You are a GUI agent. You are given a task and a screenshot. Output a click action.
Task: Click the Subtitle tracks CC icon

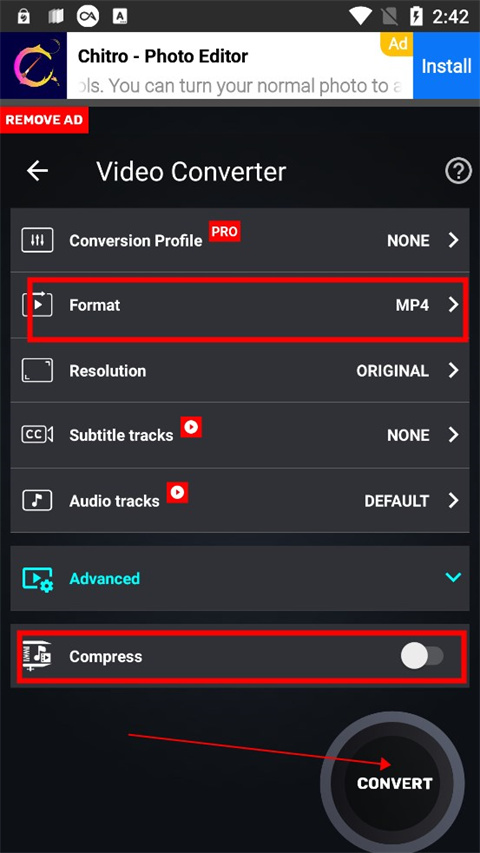point(37,435)
